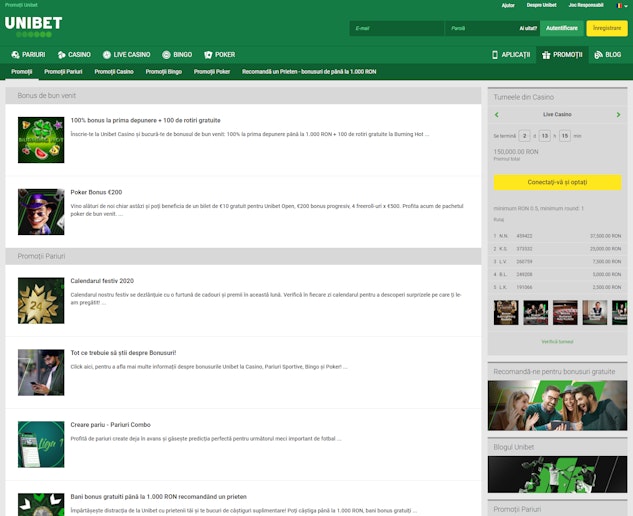Click leaderboard row 5 L.K.

(557, 287)
